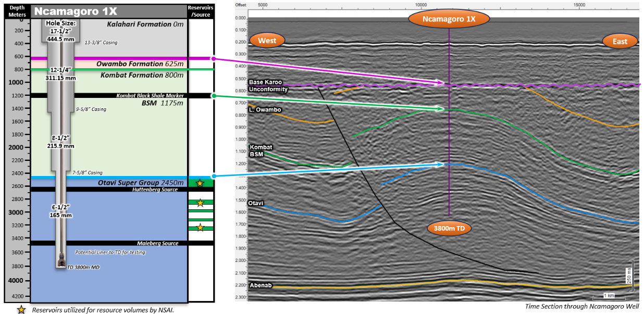Screen dimensions: 644x314
Task: Click the 1.000 time axis value
Action: click(x=241, y=140)
